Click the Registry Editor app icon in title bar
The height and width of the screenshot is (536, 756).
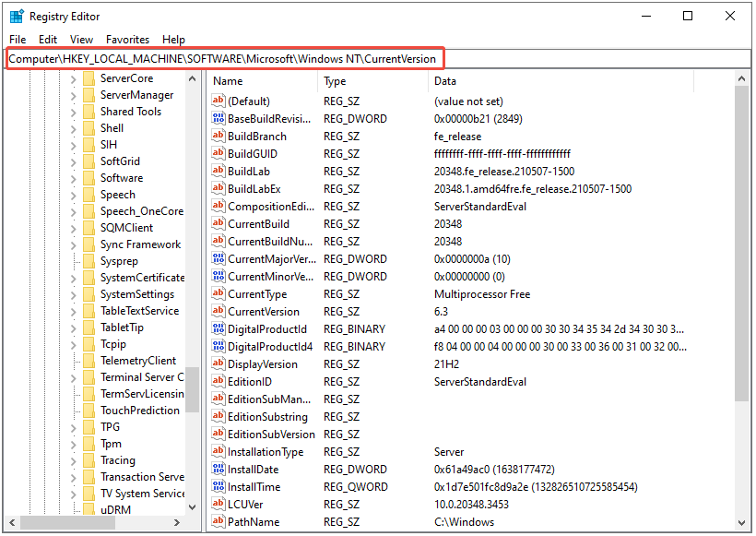pos(17,16)
